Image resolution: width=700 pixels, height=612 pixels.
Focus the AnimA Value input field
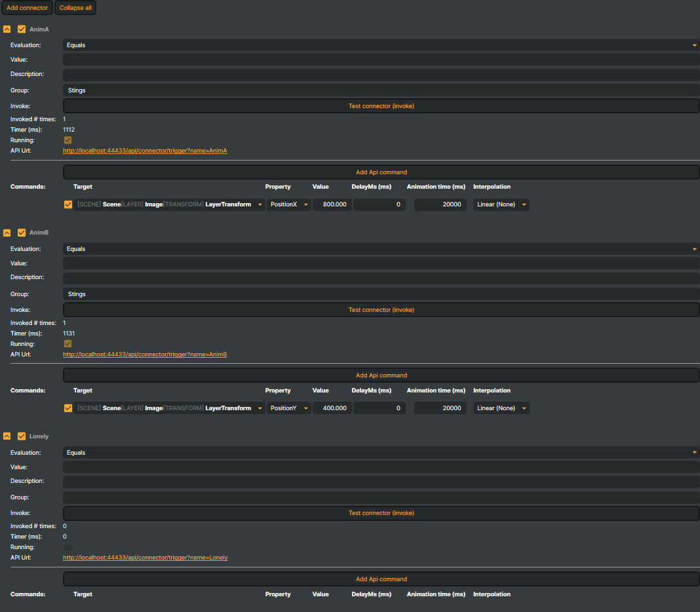pyautogui.click(x=381, y=60)
